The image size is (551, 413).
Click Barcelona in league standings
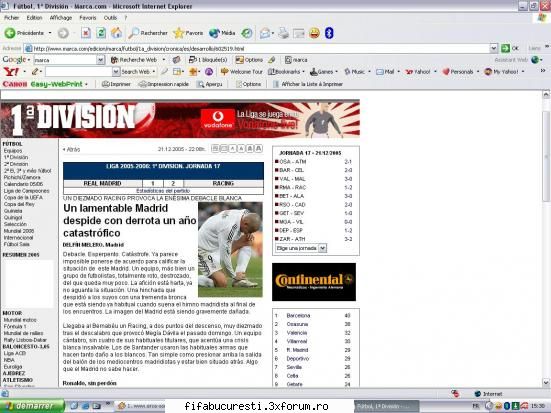[298, 316]
